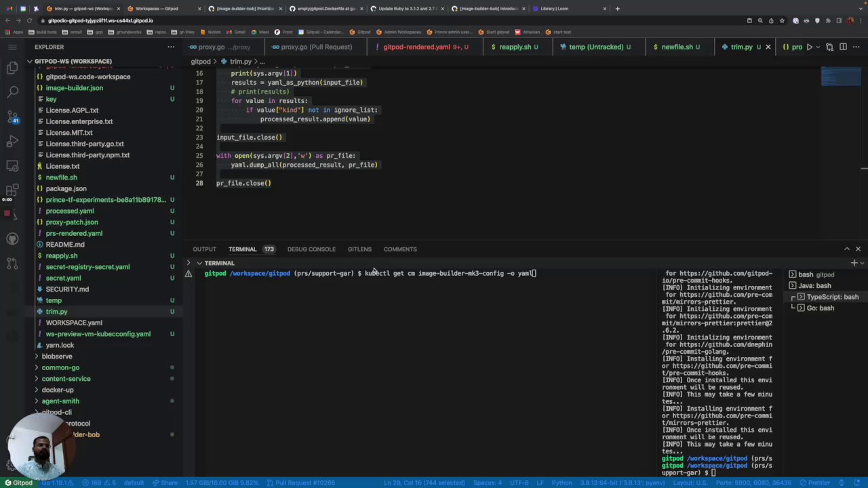Viewport: 868px width, 488px height.
Task: Split the editor to the right
Action: tap(843, 47)
